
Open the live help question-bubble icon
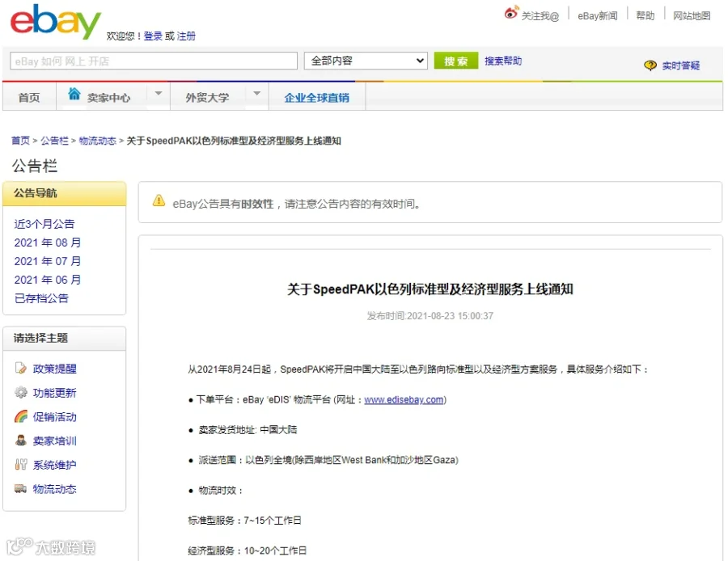(x=650, y=65)
